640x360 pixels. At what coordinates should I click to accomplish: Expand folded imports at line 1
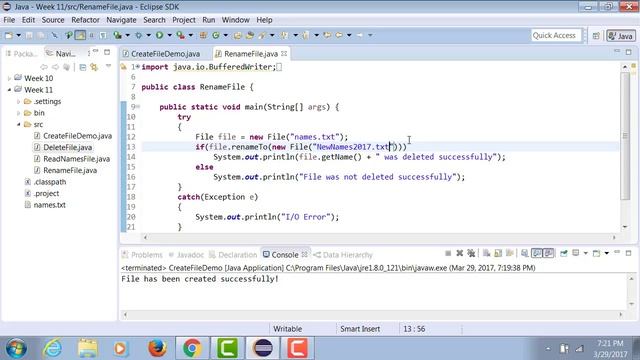click(x=138, y=67)
